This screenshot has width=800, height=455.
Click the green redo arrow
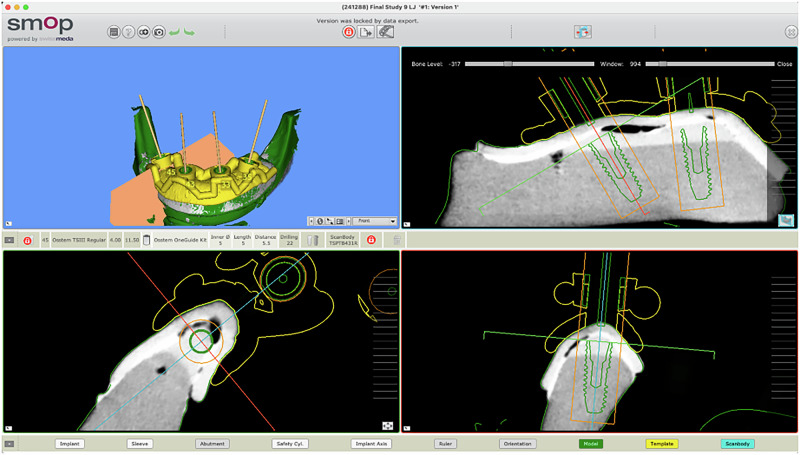[x=189, y=33]
